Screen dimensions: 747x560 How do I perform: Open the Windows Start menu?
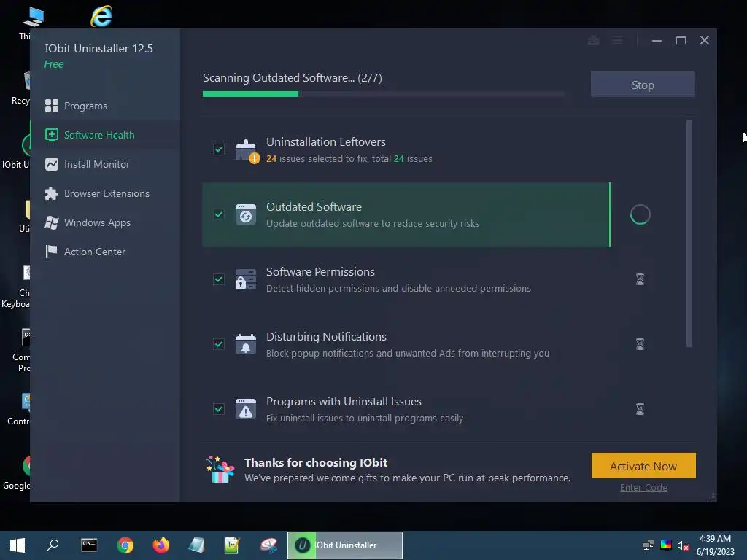coord(18,545)
